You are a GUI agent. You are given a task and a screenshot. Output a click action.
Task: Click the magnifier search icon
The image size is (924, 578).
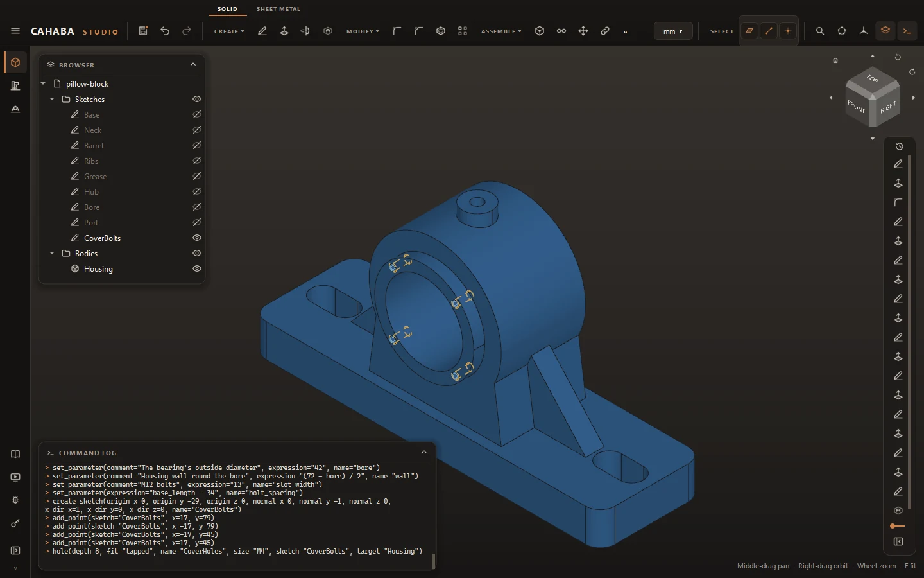(x=820, y=31)
